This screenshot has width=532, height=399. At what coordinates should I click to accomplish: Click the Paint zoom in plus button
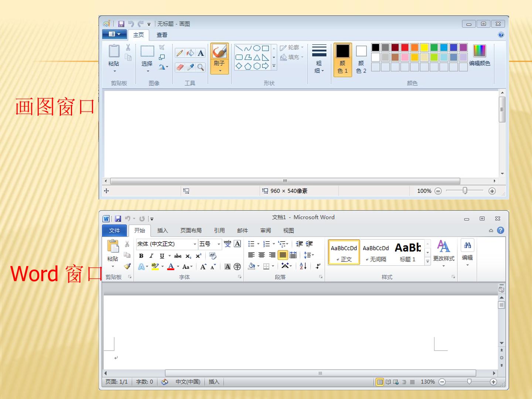[492, 191]
